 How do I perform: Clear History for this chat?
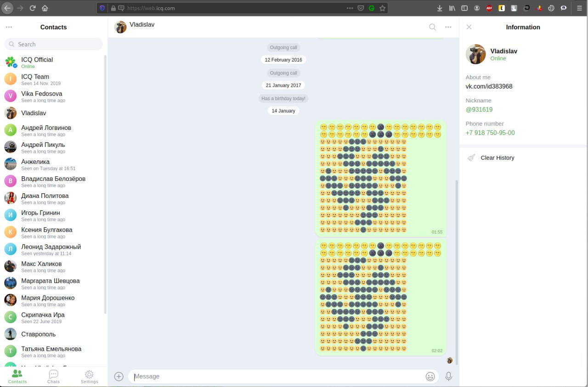(498, 157)
